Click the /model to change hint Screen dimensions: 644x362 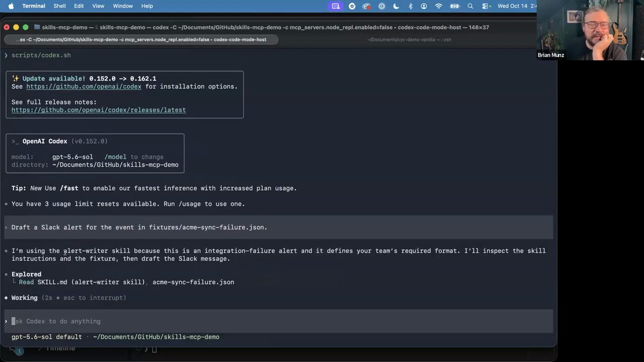point(134,157)
